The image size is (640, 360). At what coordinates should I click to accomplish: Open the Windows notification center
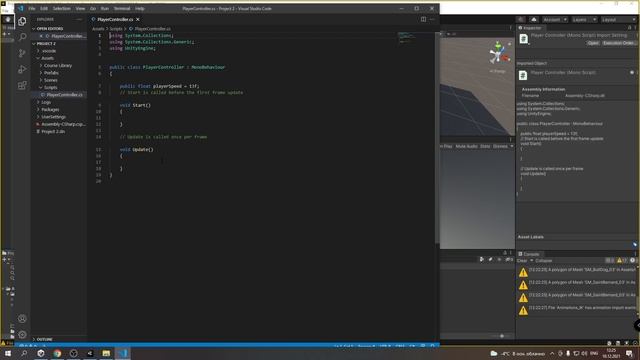pyautogui.click(x=629, y=353)
